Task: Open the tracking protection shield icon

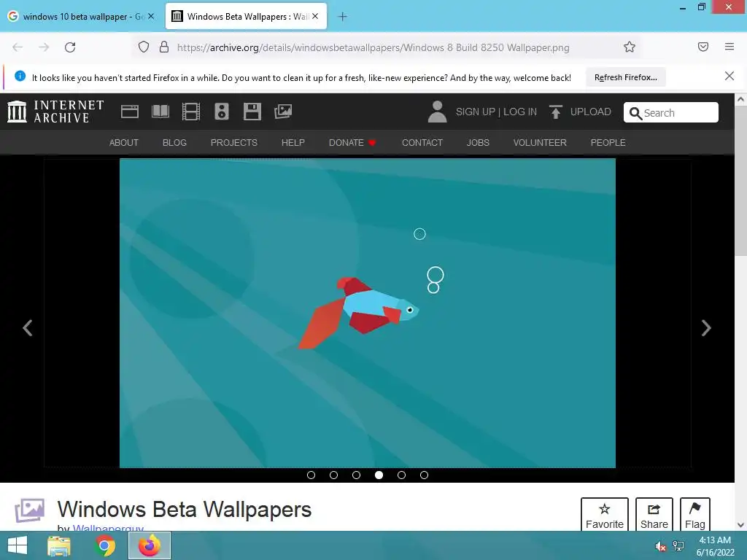Action: [x=144, y=47]
